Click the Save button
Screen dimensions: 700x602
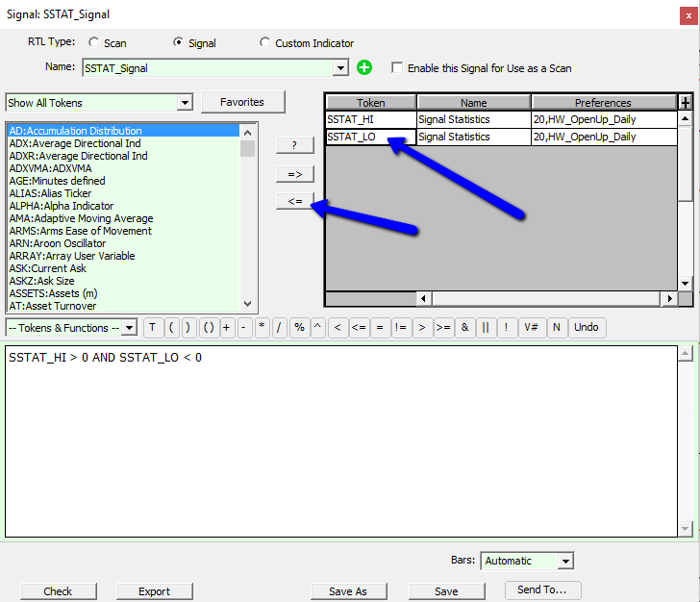pos(446,591)
